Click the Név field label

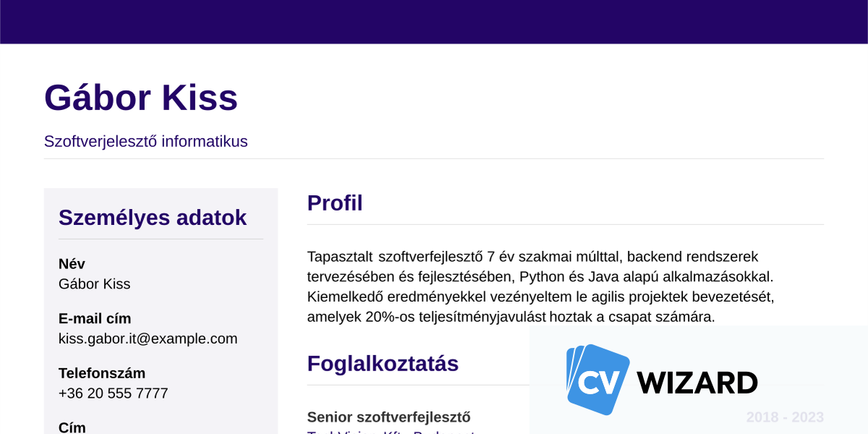71,264
